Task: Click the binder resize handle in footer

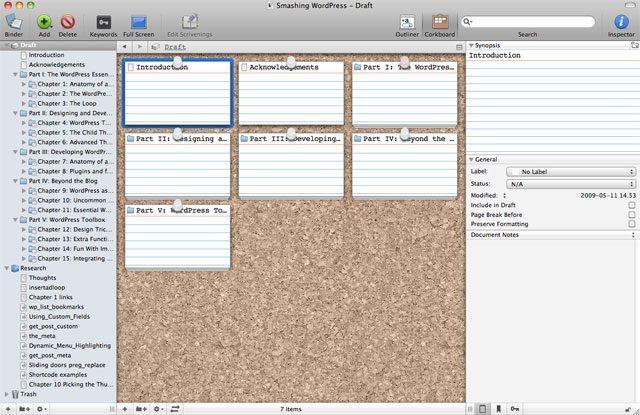Action: coord(112,409)
